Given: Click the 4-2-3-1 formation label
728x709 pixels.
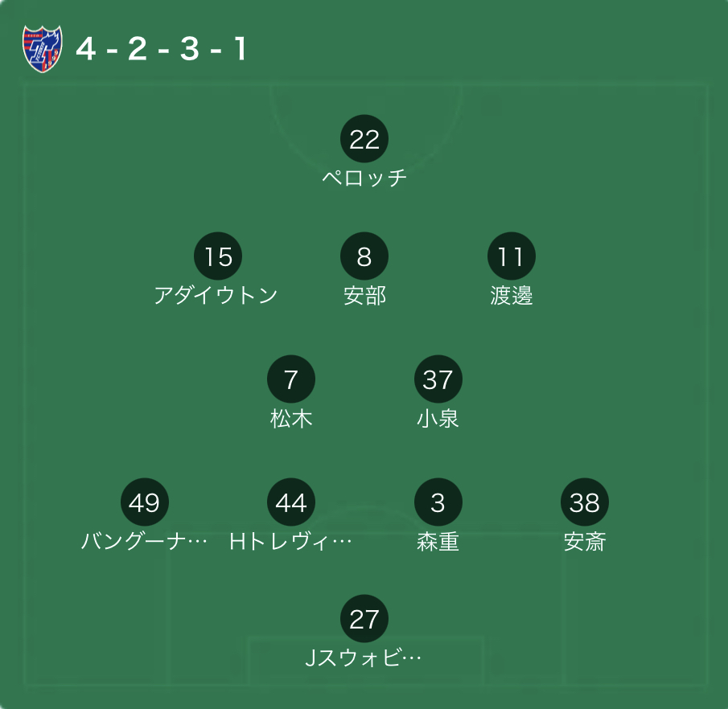Looking at the screenshot, I should 161,49.
